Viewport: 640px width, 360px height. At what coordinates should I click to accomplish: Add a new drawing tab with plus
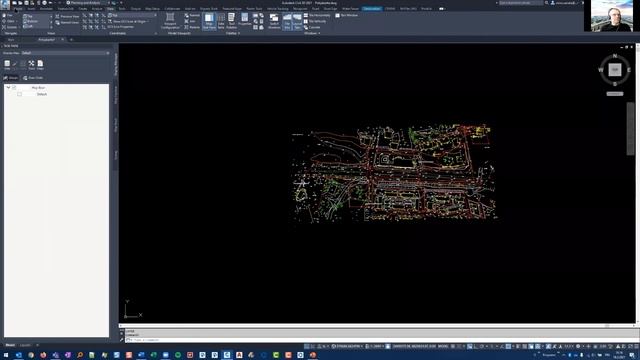coord(71,40)
